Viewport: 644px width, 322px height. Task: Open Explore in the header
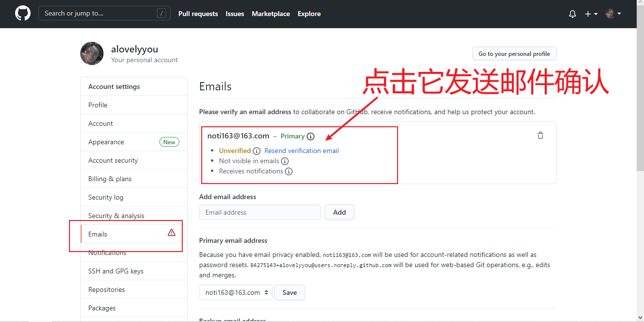click(309, 14)
